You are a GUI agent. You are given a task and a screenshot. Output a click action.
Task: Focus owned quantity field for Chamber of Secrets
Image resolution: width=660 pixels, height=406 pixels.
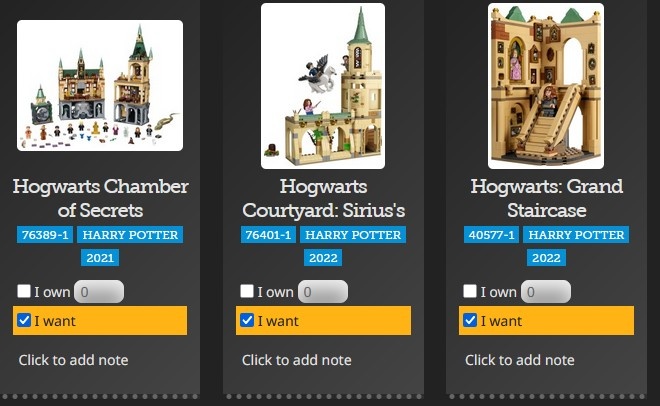(99, 292)
